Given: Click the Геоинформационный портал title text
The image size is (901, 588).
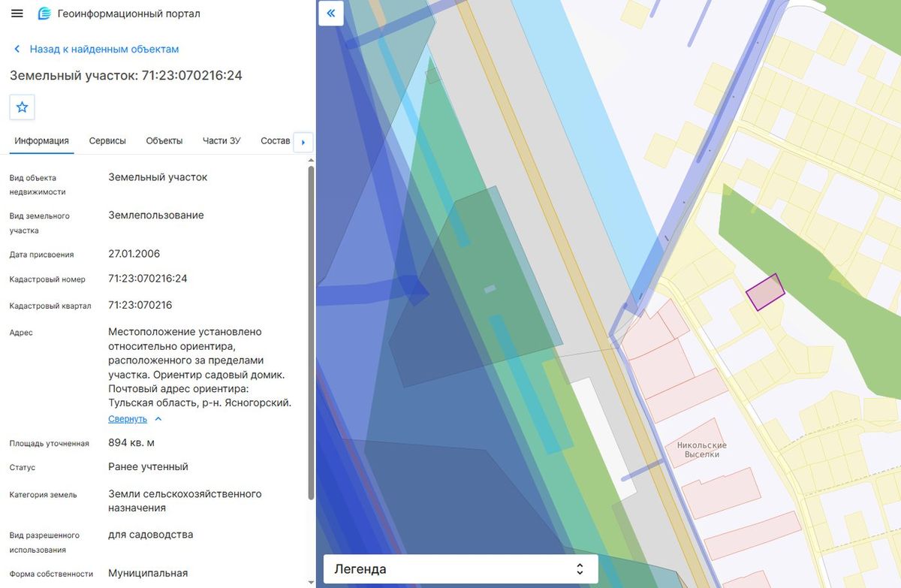Looking at the screenshot, I should [x=129, y=14].
